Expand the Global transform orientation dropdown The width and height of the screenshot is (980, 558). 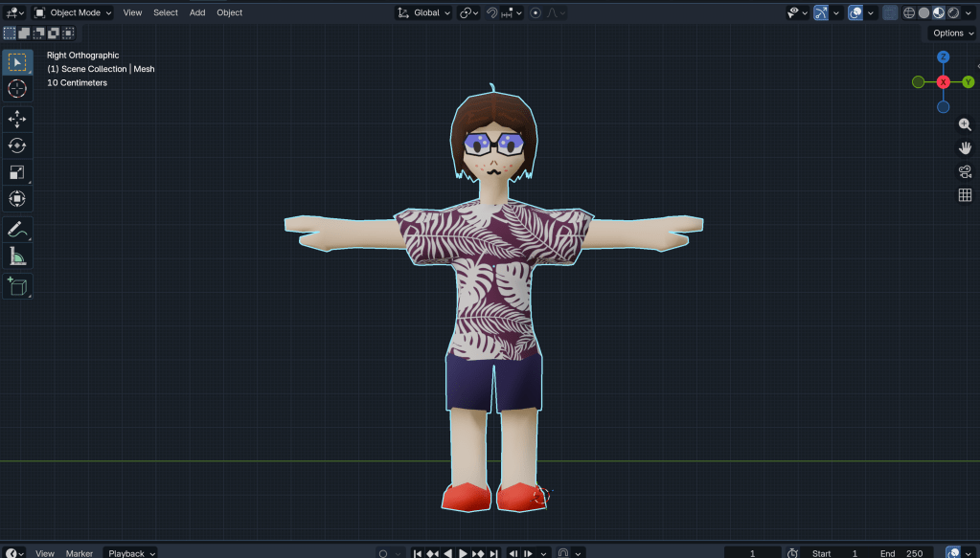tap(424, 12)
